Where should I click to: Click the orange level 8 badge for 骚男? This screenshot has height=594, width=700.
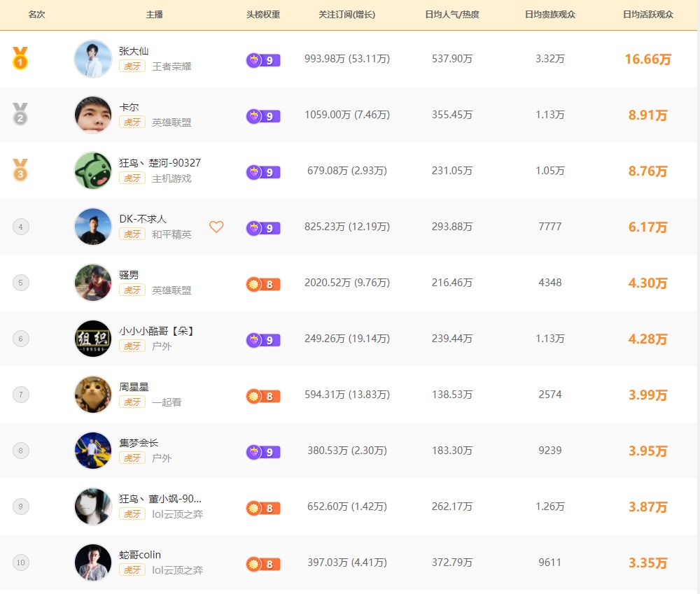263,284
